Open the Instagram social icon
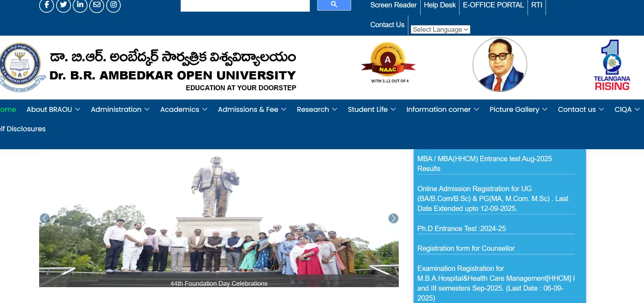This screenshot has height=303, width=644. tap(114, 5)
